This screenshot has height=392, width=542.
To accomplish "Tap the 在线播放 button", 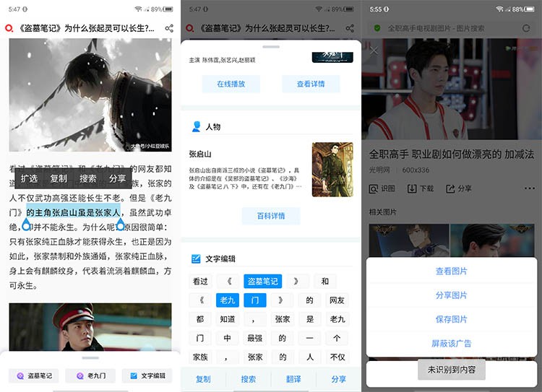I will coord(231,84).
